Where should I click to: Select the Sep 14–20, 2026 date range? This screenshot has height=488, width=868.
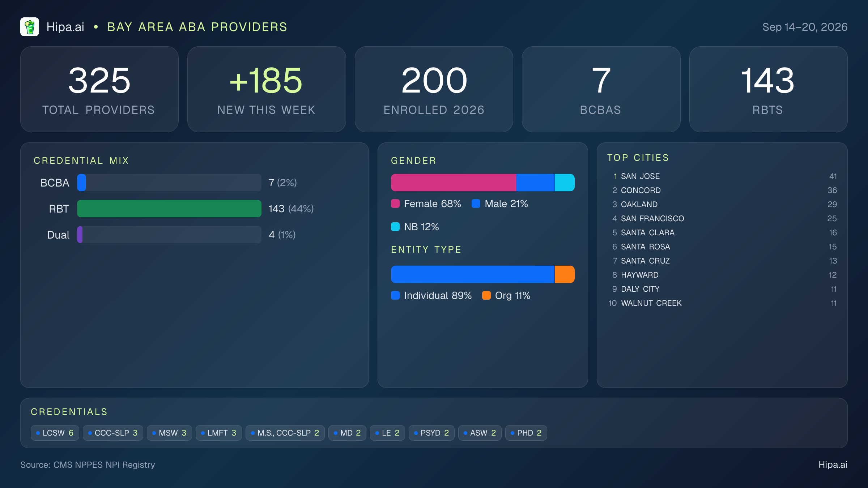805,27
